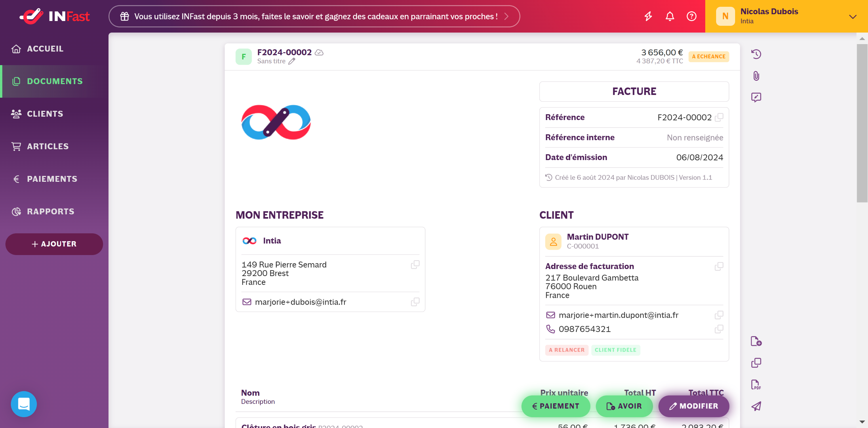Open the Clients menu
868x428 pixels.
point(45,114)
